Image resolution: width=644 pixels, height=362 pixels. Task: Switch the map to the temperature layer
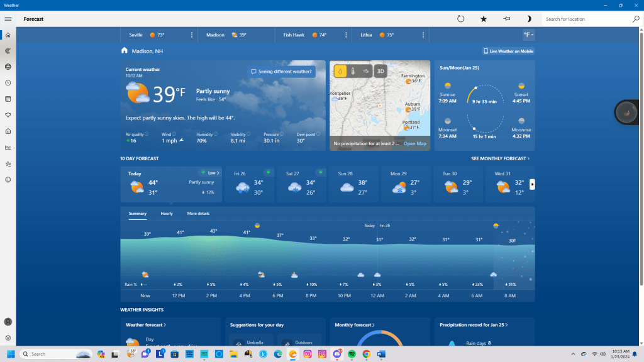353,72
